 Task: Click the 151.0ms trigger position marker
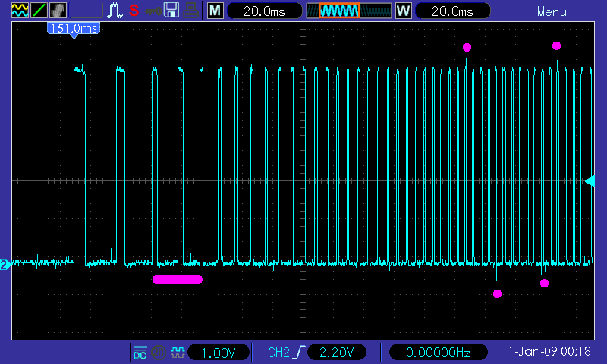pyautogui.click(x=74, y=30)
